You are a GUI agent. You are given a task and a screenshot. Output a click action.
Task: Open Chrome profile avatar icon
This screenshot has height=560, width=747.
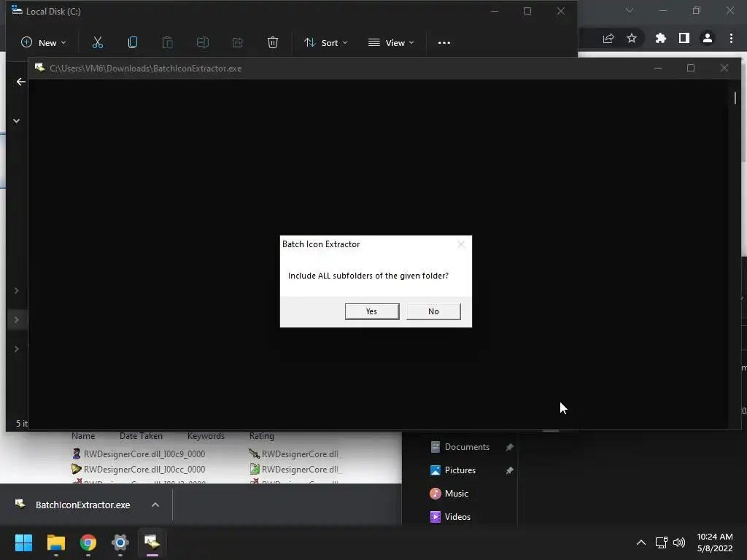[708, 39]
